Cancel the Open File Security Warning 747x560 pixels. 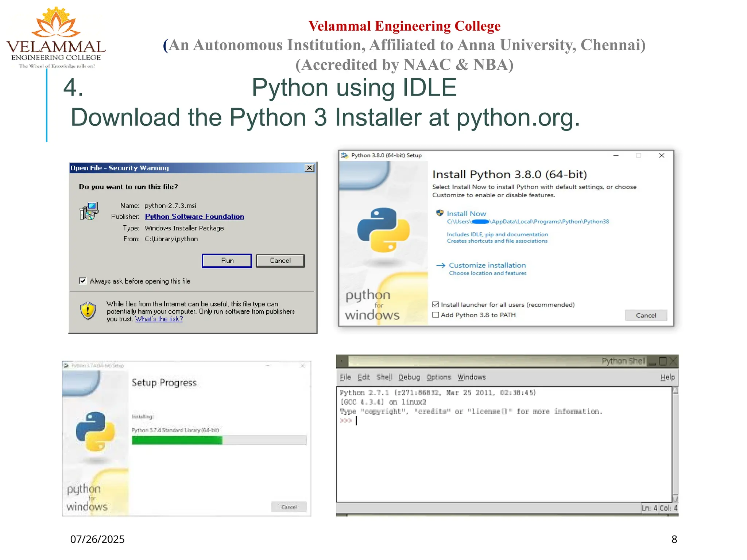coord(280,261)
